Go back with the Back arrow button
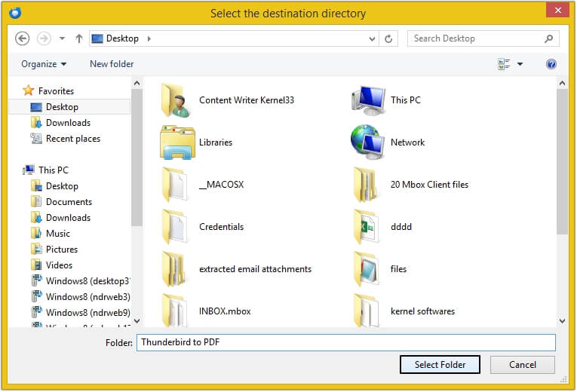Image resolution: width=577 pixels, height=392 pixels. pyautogui.click(x=22, y=38)
